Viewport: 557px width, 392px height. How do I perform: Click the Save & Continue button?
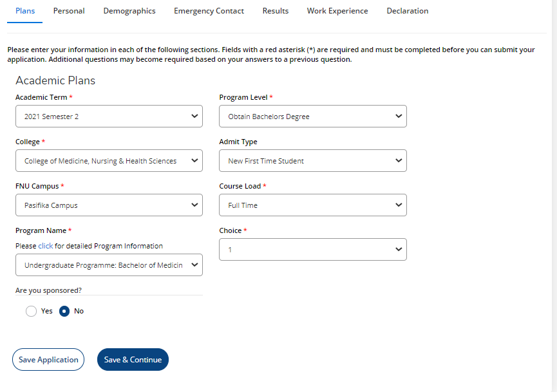133,360
